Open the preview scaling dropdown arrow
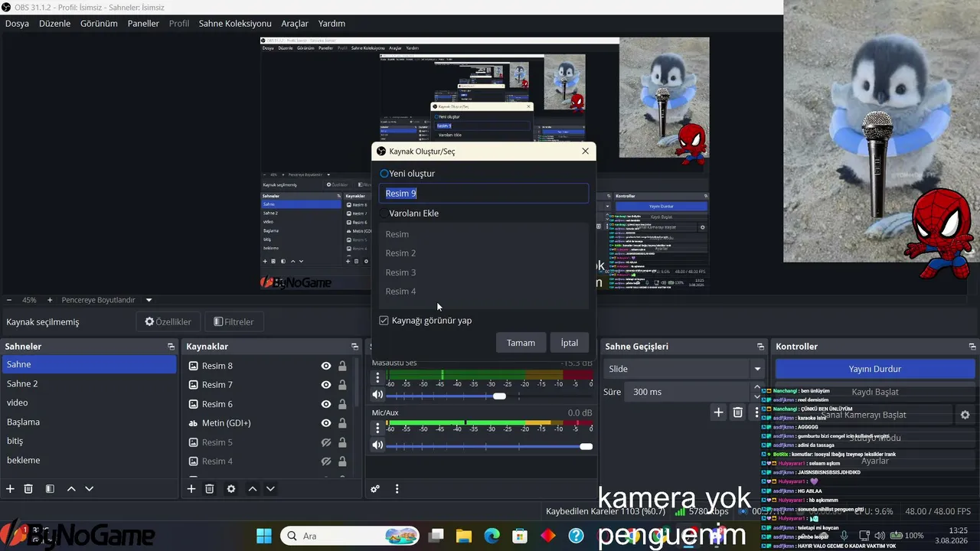980x551 pixels. point(149,300)
